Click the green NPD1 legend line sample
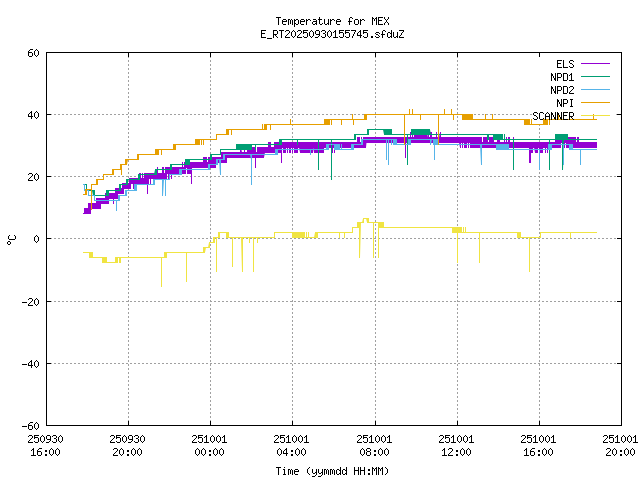 pyautogui.click(x=595, y=77)
